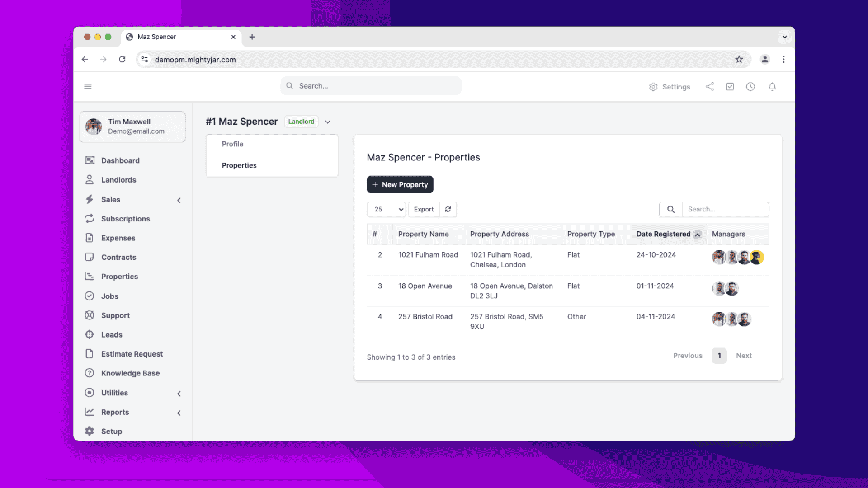The width and height of the screenshot is (868, 488).
Task: Click the Export button
Action: 424,209
